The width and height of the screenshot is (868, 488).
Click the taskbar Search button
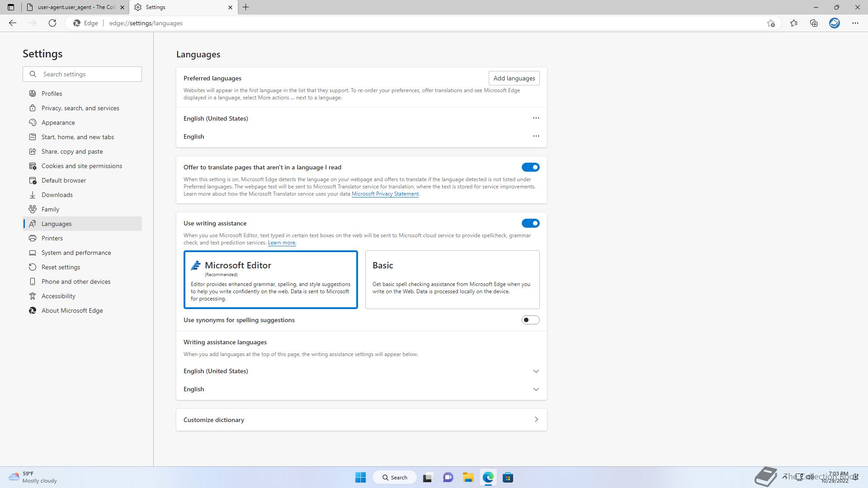[x=395, y=477]
